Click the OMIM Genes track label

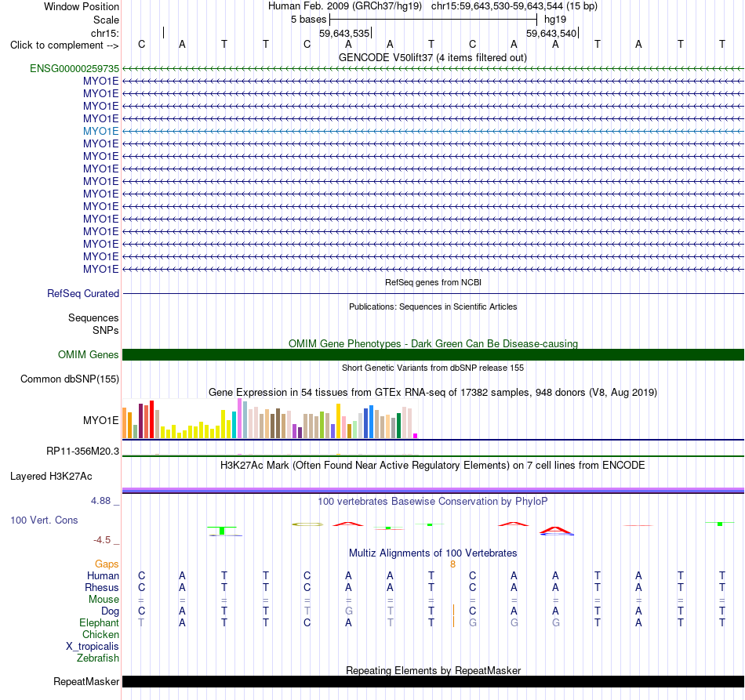pos(88,355)
